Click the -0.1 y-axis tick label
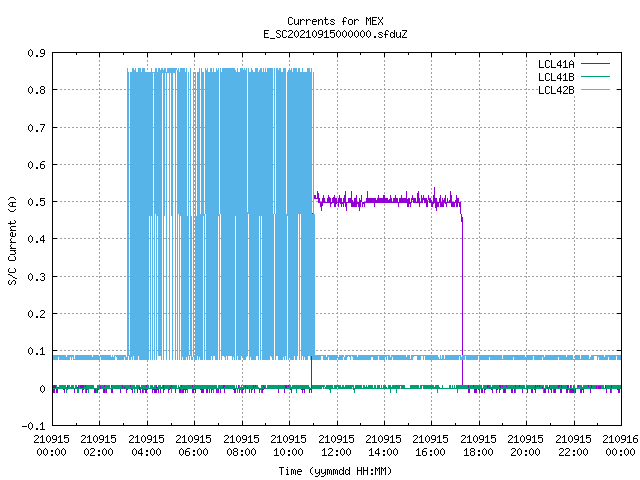This screenshot has width=640, height=480. tap(33, 426)
